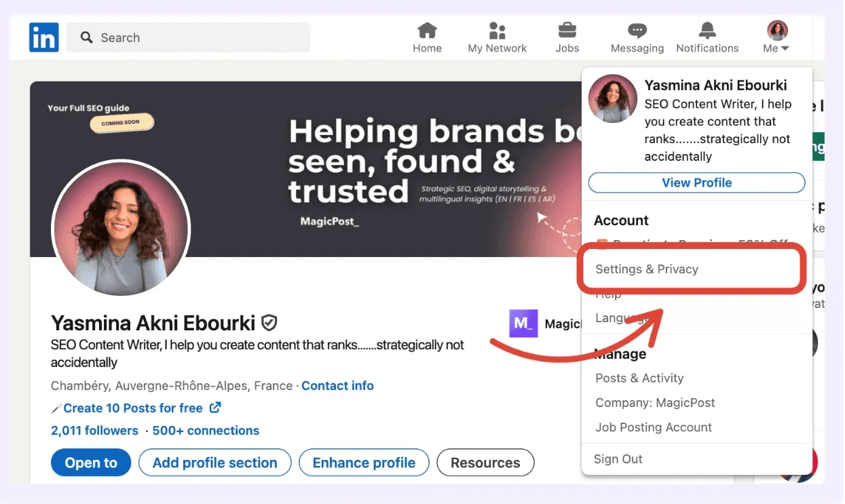Click the Open to button
The height and width of the screenshot is (504, 845).
point(91,463)
